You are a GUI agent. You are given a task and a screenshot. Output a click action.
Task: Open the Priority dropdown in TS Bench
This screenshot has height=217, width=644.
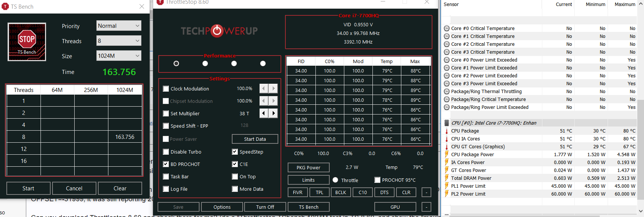tap(119, 26)
